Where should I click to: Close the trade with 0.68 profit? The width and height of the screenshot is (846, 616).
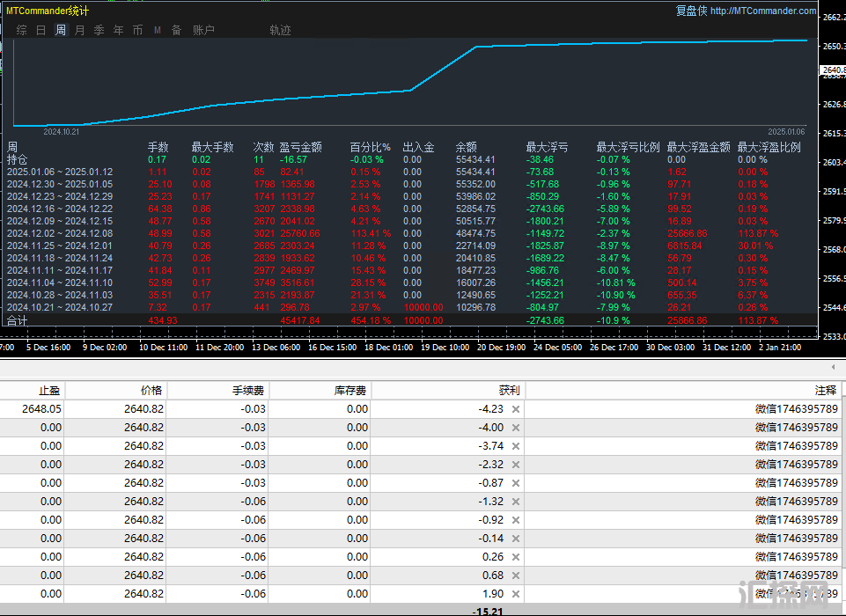point(516,576)
